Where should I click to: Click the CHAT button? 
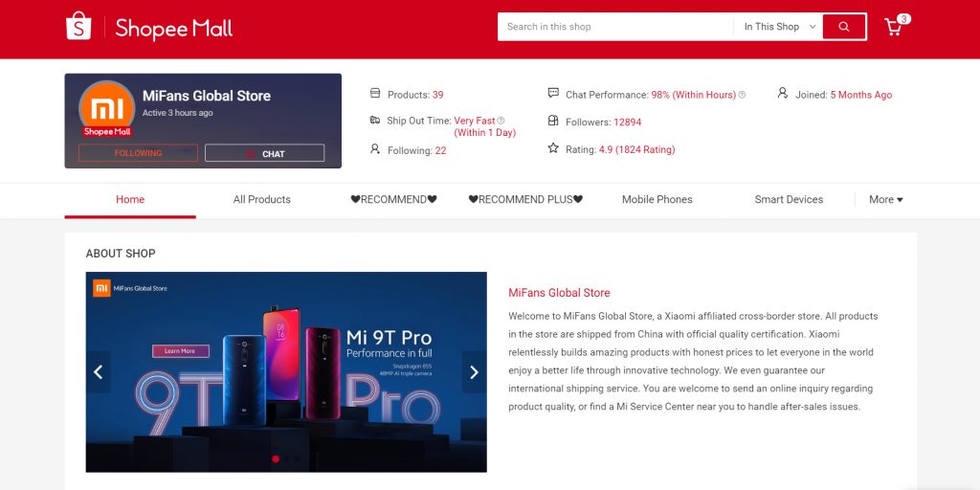[264, 153]
